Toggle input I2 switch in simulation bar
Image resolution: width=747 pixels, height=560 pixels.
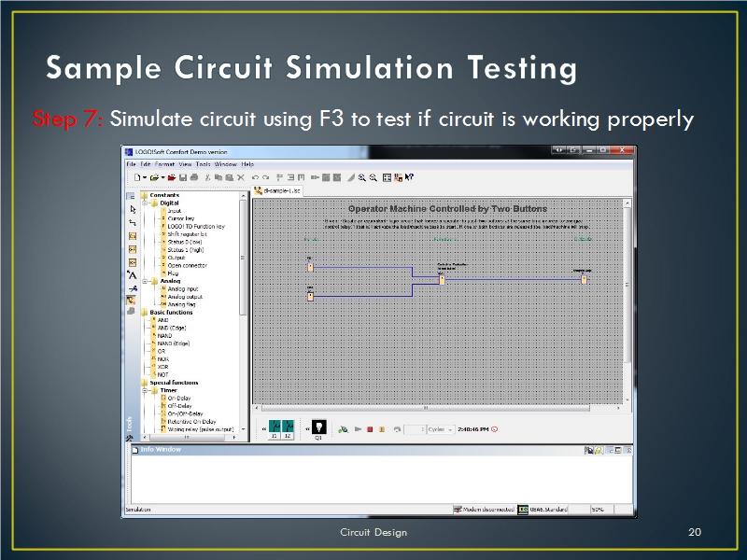(x=288, y=427)
